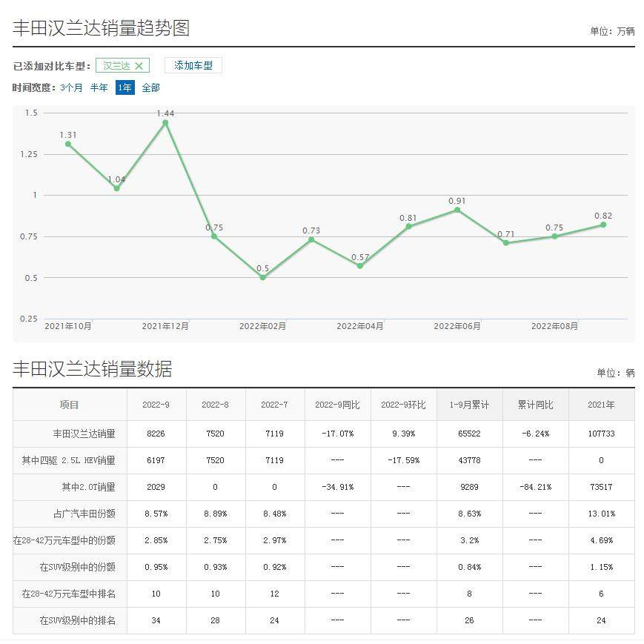
Task: Click the 2022-9 column header
Action: click(x=156, y=405)
